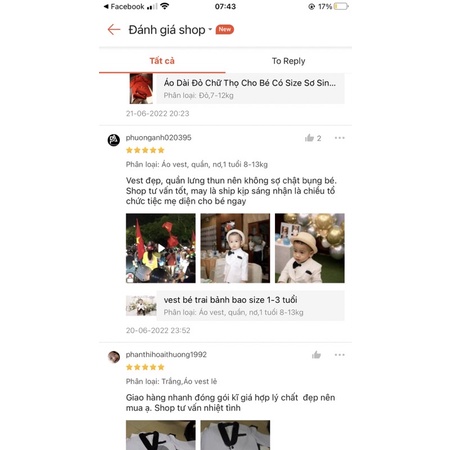Open more options for phuonganh020395's review
This screenshot has height=450, width=450.
340,138
